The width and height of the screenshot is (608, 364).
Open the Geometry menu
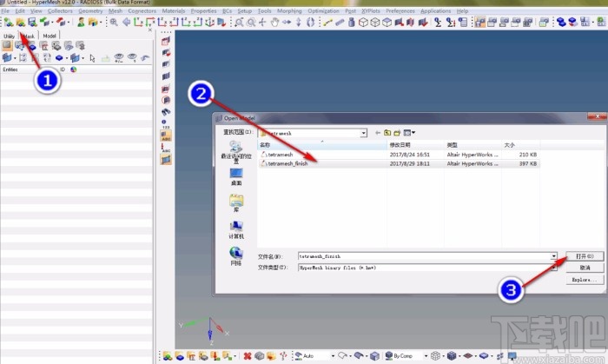(90, 10)
